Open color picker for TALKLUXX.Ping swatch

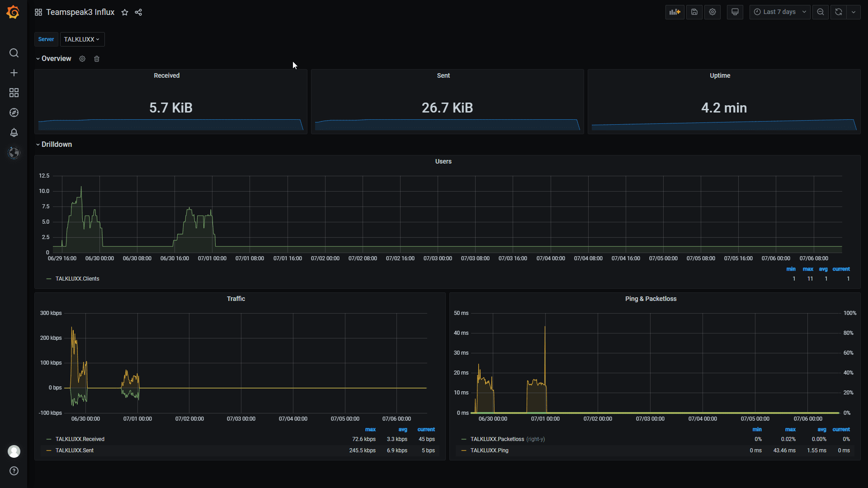point(464,450)
